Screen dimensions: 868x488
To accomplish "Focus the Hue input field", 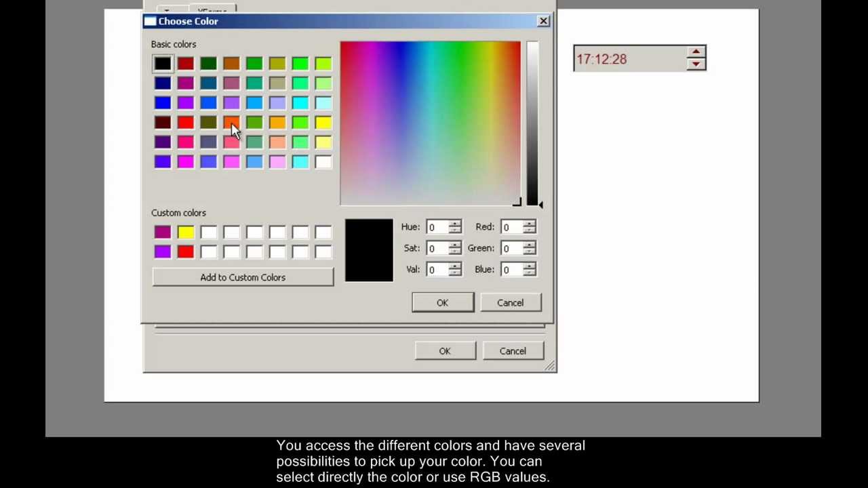I will (x=438, y=227).
